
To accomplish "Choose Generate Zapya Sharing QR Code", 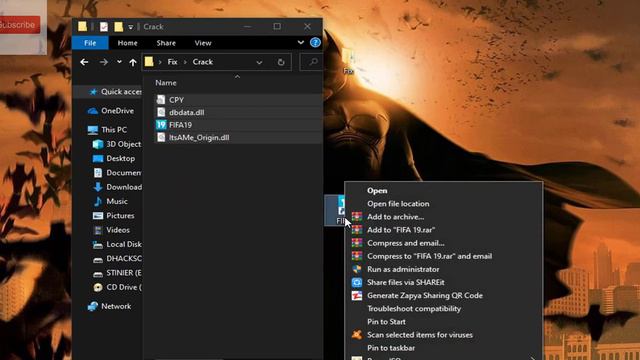I will 424,296.
